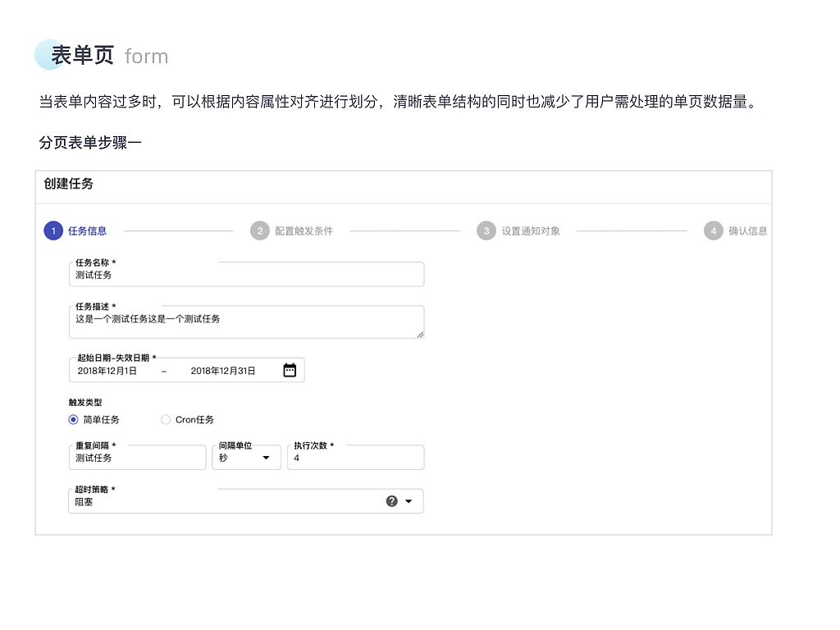Click the step 4 numbered circle icon
840x630 pixels.
[x=713, y=231]
